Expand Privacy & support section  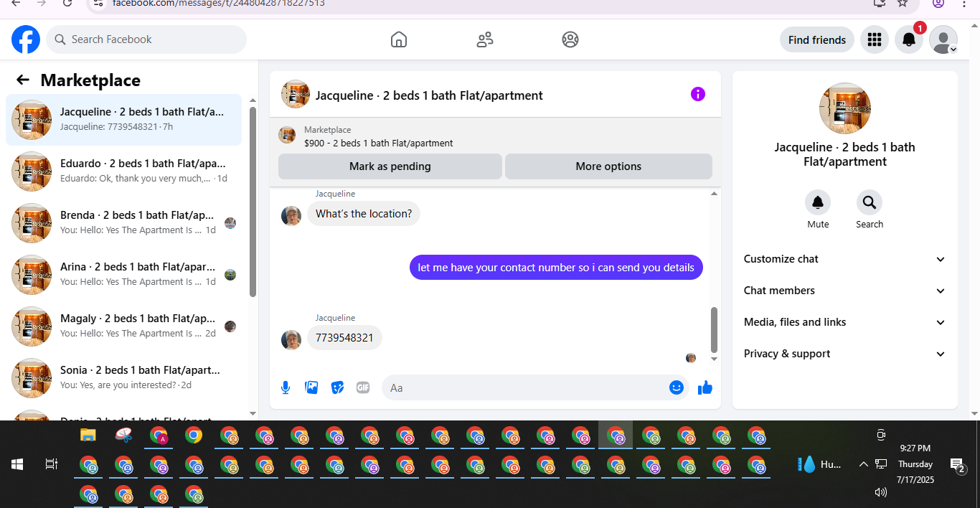click(845, 354)
